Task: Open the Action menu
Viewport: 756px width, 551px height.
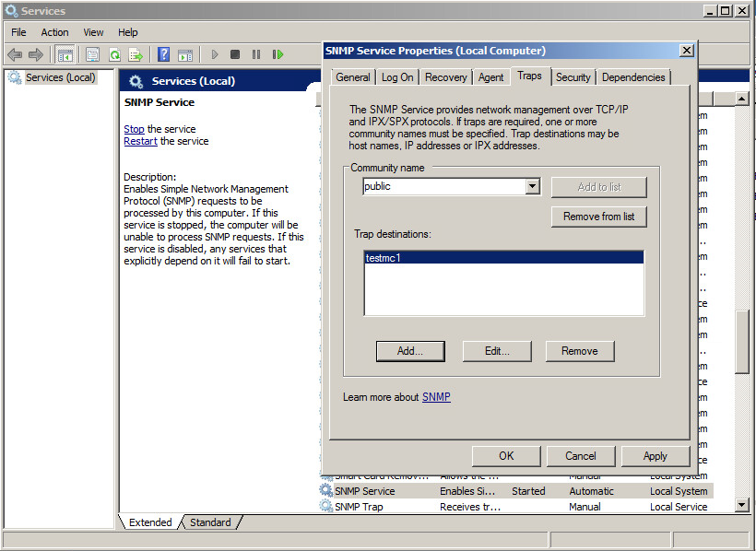Action: (54, 32)
